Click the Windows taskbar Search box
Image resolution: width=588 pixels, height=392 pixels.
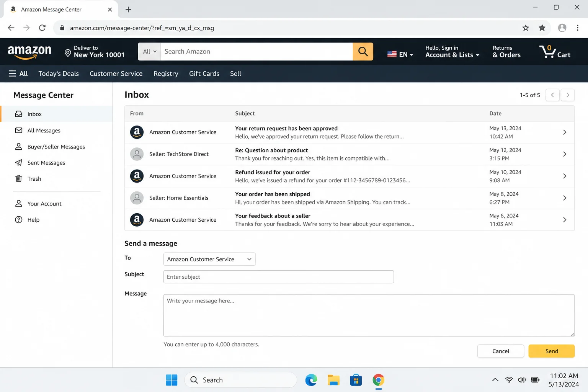[241, 380]
